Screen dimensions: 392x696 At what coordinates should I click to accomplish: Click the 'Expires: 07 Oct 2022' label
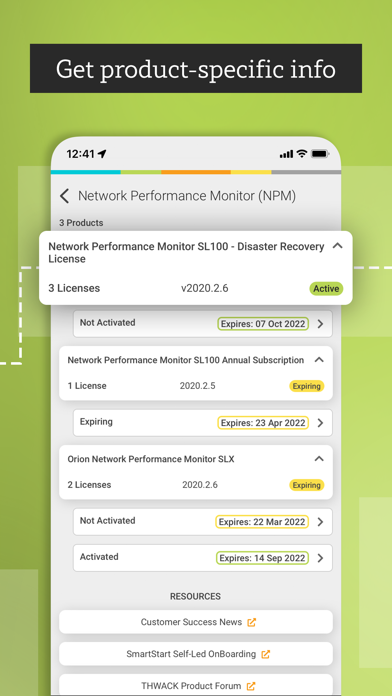pos(263,324)
